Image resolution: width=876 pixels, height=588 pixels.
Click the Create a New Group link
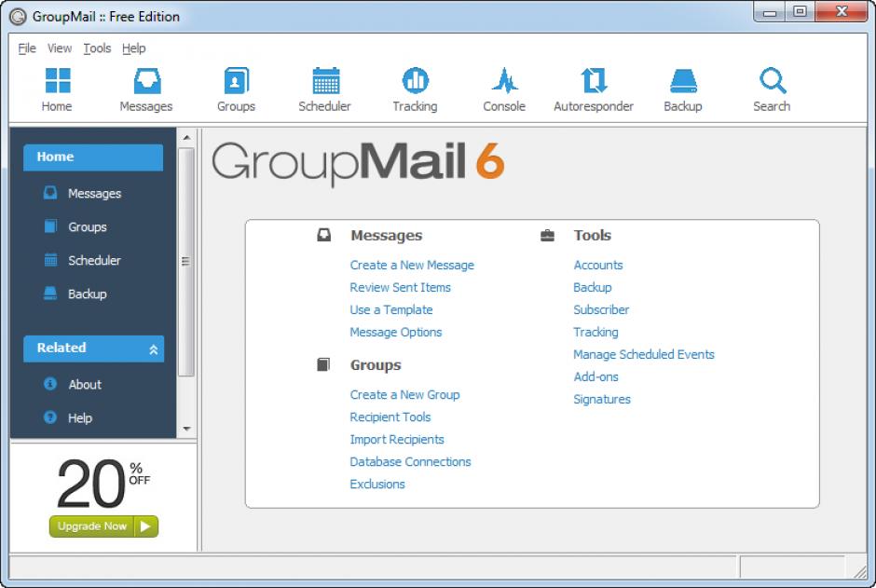405,395
